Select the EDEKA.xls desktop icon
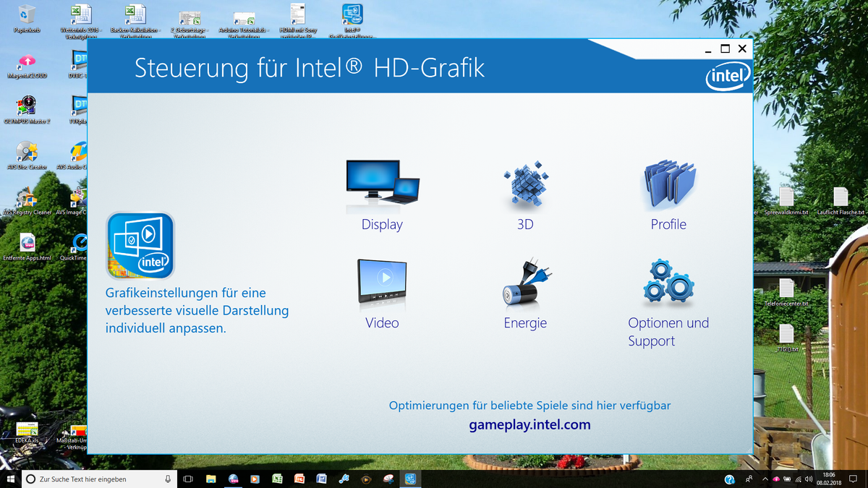Screen dimensions: 868x488 point(26,430)
